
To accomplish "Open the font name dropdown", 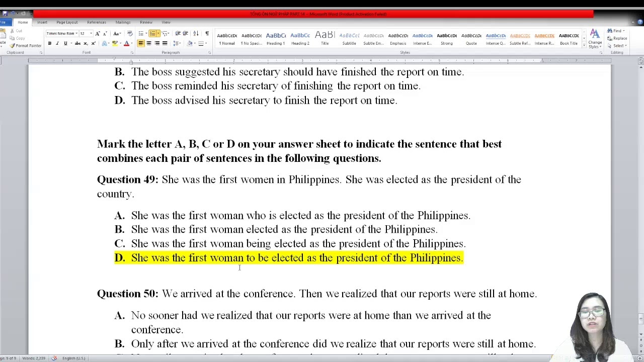I will pyautogui.click(x=76, y=34).
